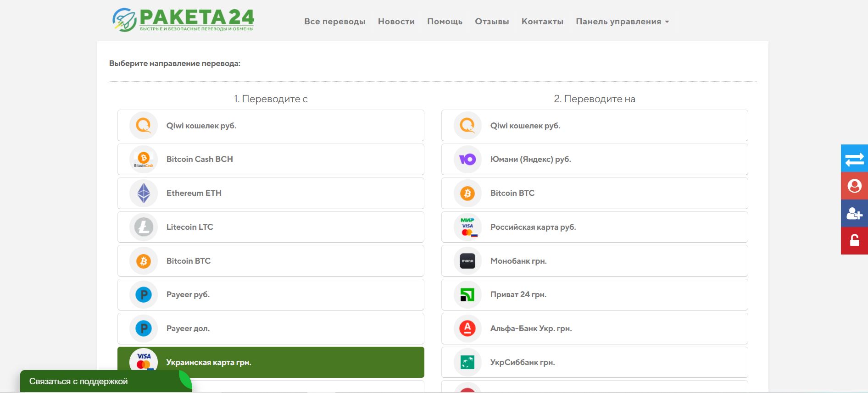Click the blue exchange arrows sidebar icon

(x=854, y=158)
